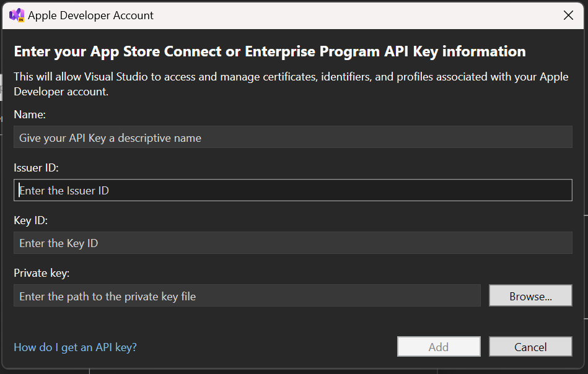
Task: Click the 'Developer account.' second description line
Action: pos(61,92)
